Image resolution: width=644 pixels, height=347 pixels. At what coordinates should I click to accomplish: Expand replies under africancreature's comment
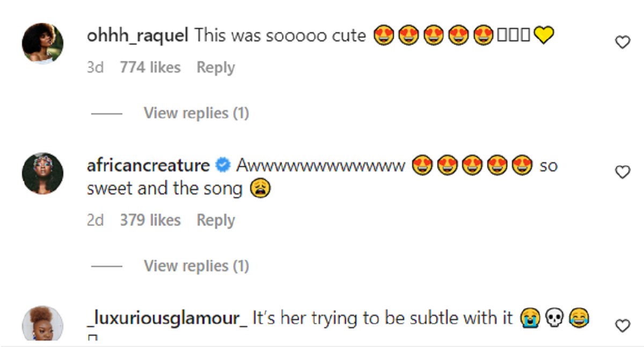tap(196, 266)
